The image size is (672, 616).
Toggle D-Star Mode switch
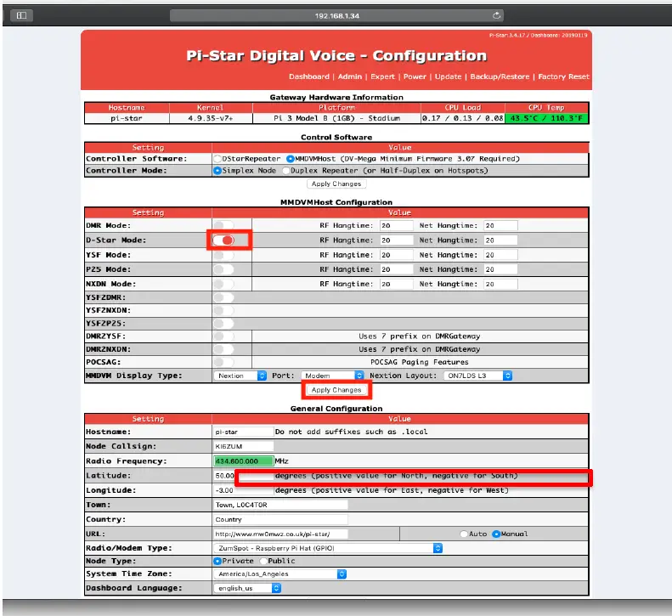(x=223, y=240)
